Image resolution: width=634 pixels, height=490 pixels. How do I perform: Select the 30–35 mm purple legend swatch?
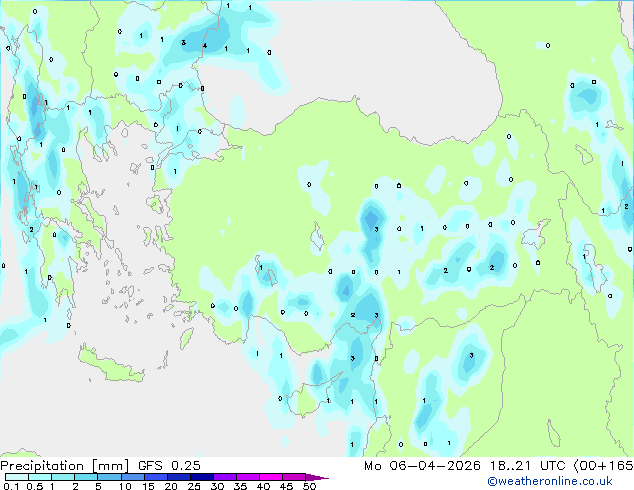225,477
